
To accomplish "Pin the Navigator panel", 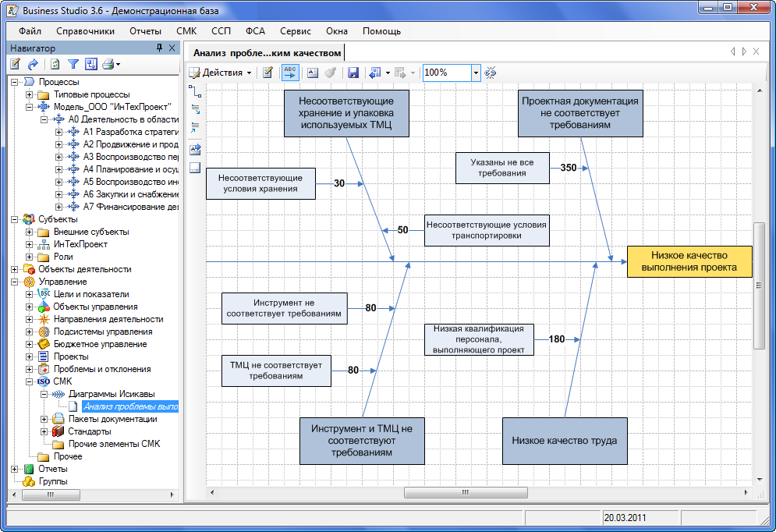I will pos(159,48).
